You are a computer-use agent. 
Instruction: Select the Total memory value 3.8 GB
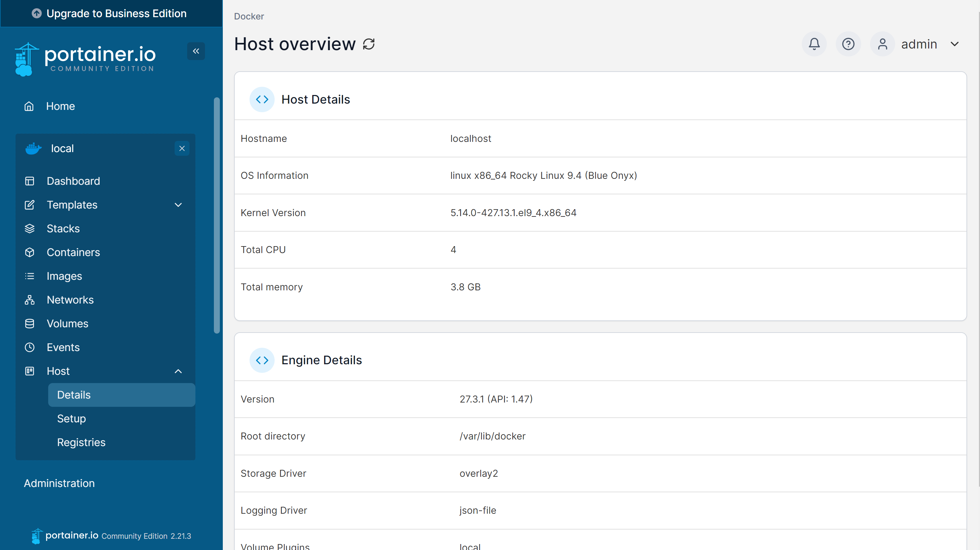tap(466, 287)
